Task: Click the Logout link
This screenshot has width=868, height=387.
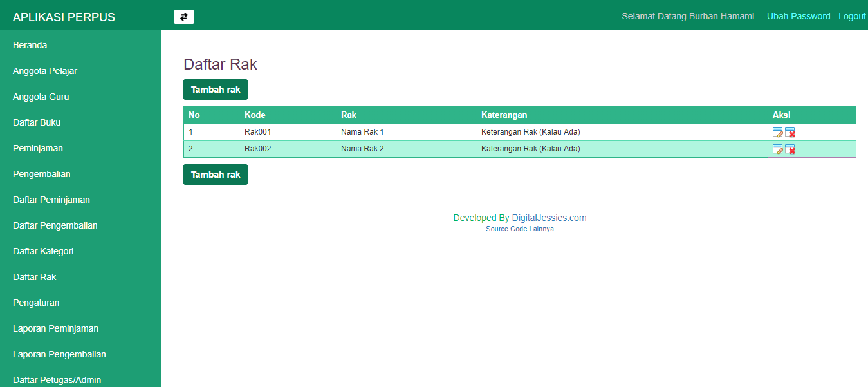Action: coord(852,16)
